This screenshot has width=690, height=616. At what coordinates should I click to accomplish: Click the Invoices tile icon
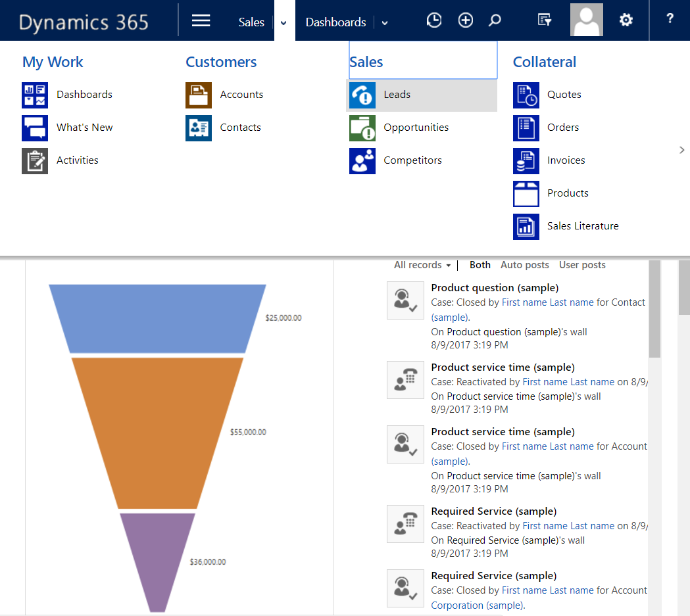pos(526,161)
